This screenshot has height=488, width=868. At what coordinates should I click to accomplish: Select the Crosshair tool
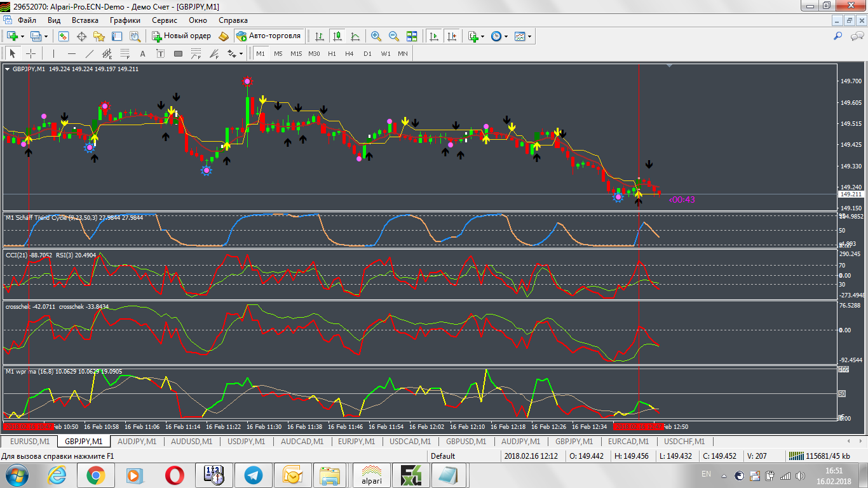(30, 53)
